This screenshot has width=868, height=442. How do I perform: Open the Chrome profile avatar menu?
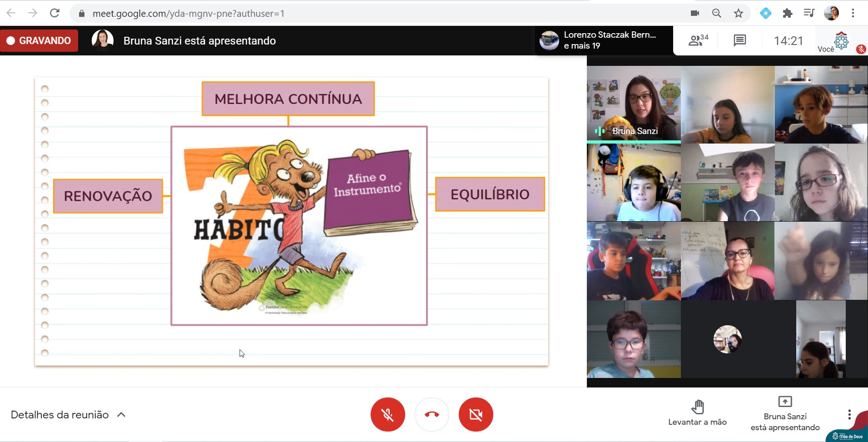click(x=831, y=13)
